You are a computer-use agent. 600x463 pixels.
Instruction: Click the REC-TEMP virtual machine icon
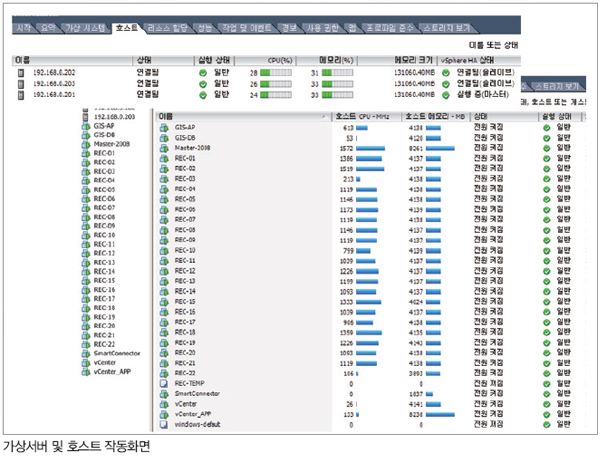(164, 384)
